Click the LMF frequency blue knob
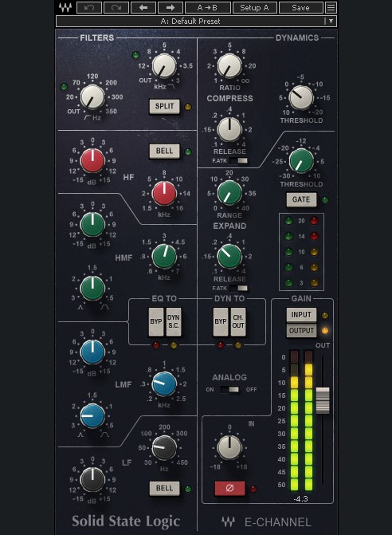The height and width of the screenshot is (535, 392). [x=164, y=384]
